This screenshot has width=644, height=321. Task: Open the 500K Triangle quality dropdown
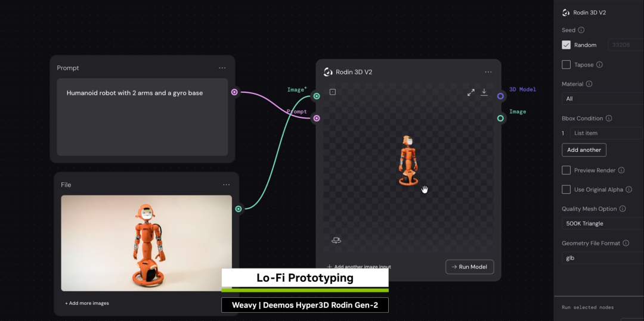click(x=602, y=224)
